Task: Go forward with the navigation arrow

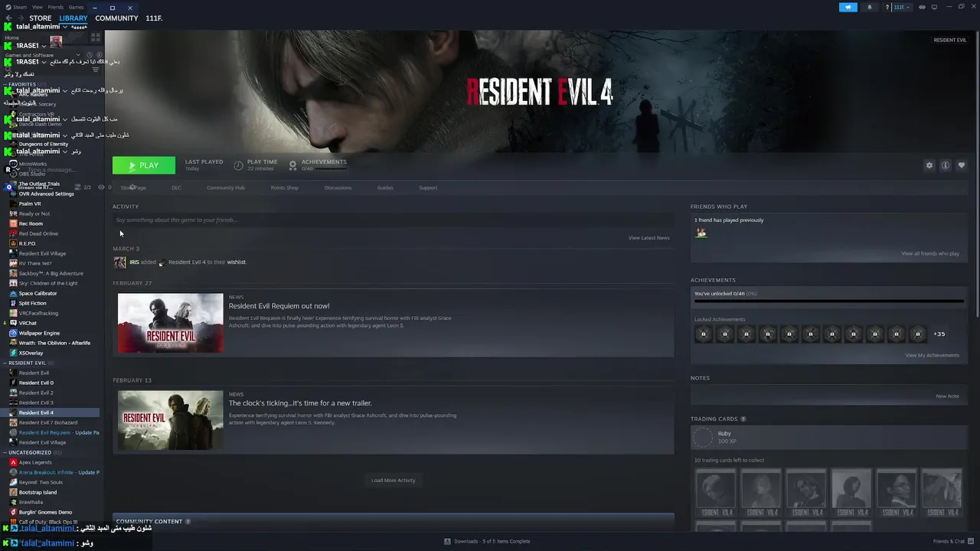Action: coord(21,18)
